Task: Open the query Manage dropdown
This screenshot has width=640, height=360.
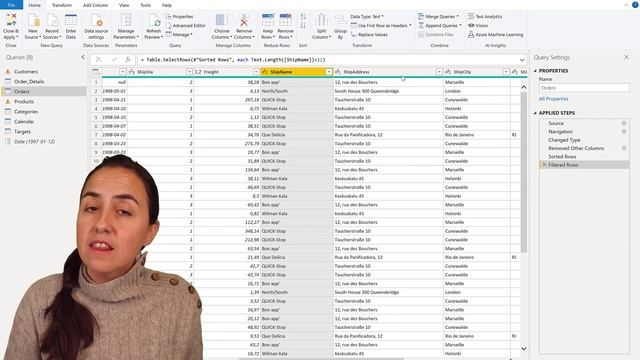Action: (179, 35)
